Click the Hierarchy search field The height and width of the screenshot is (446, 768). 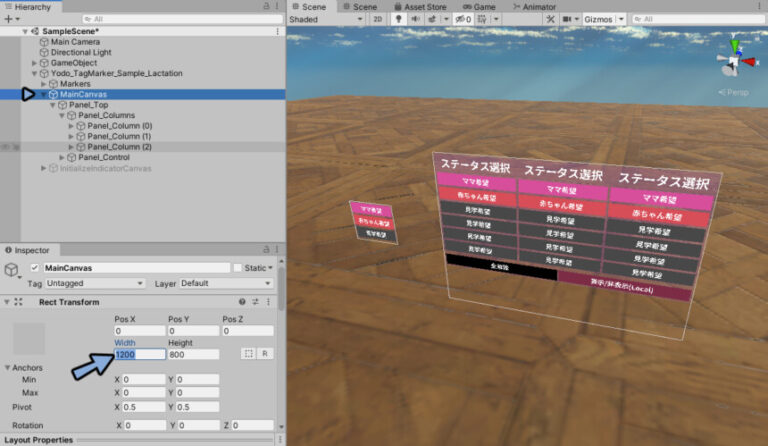pyautogui.click(x=182, y=19)
